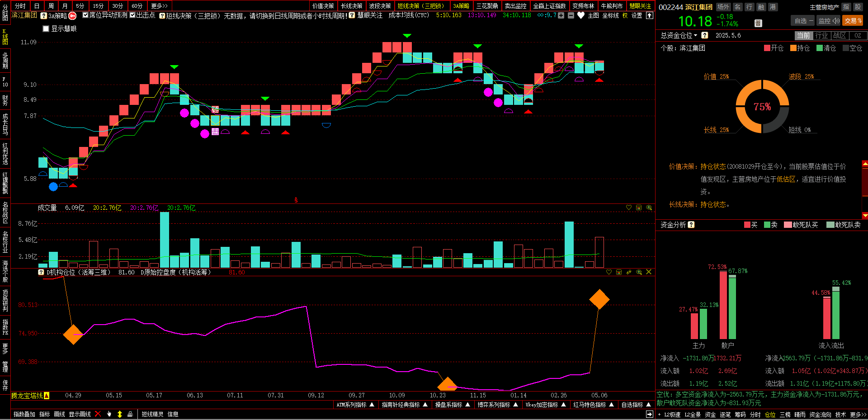Viewport: 868px width, 420px height.
Task: Open help icon next to 3A策略
Action: click(44, 16)
